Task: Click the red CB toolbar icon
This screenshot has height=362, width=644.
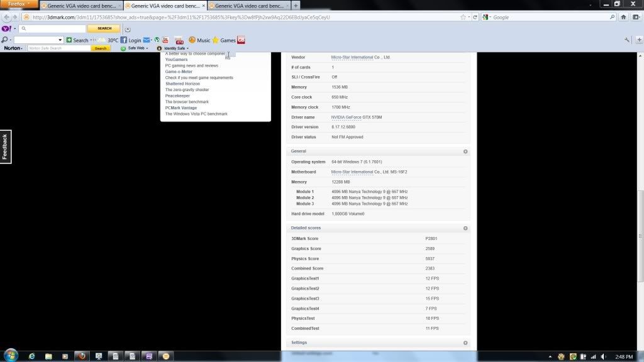Action: pyautogui.click(x=241, y=40)
